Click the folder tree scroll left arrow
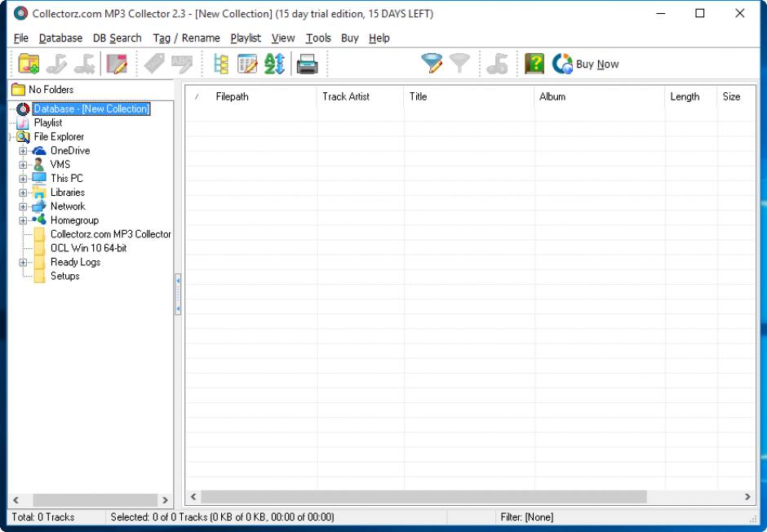The height and width of the screenshot is (532, 767). [x=16, y=500]
